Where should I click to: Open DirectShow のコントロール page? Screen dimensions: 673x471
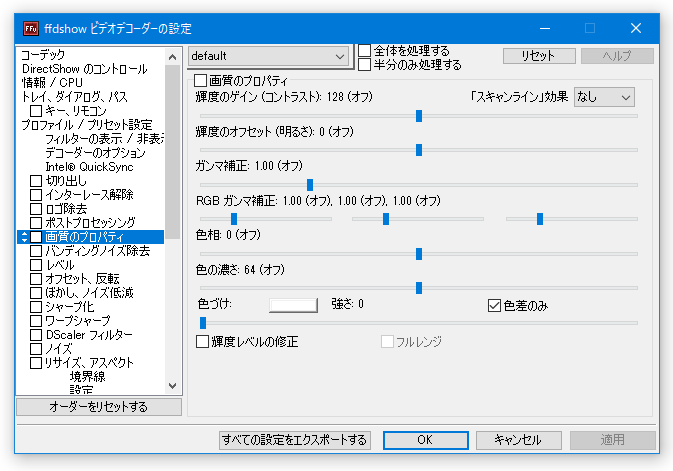coord(85,69)
